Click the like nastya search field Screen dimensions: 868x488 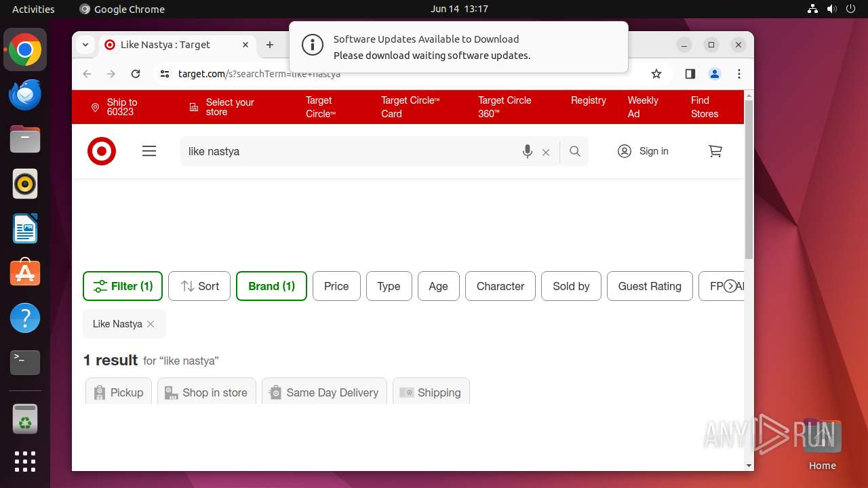[349, 151]
